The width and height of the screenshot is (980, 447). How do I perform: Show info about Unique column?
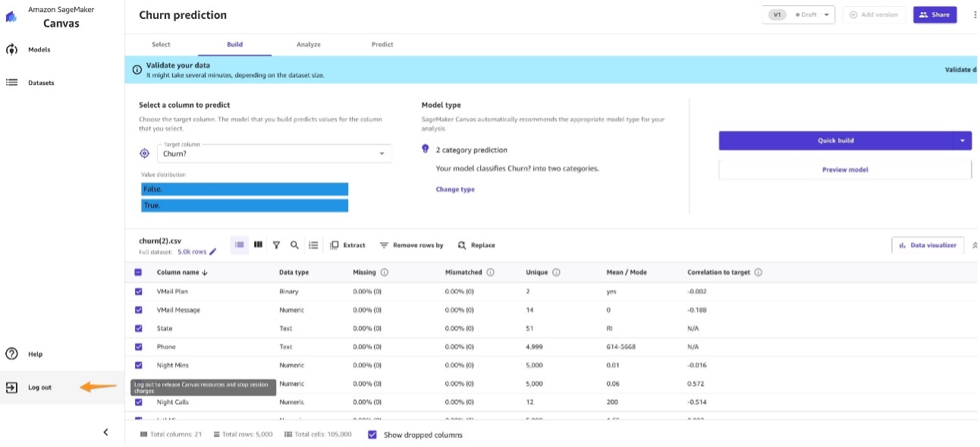click(556, 272)
